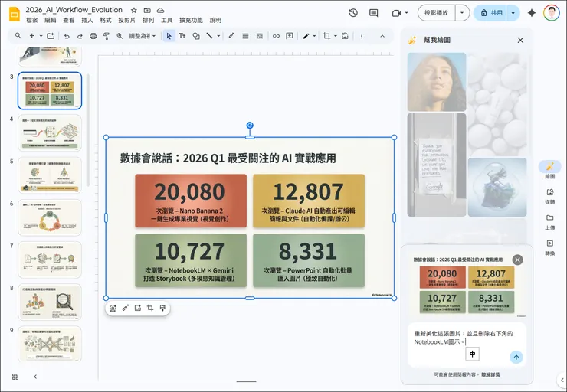Redo the last undone action
Screen dimensions: 567x392
coord(80,36)
